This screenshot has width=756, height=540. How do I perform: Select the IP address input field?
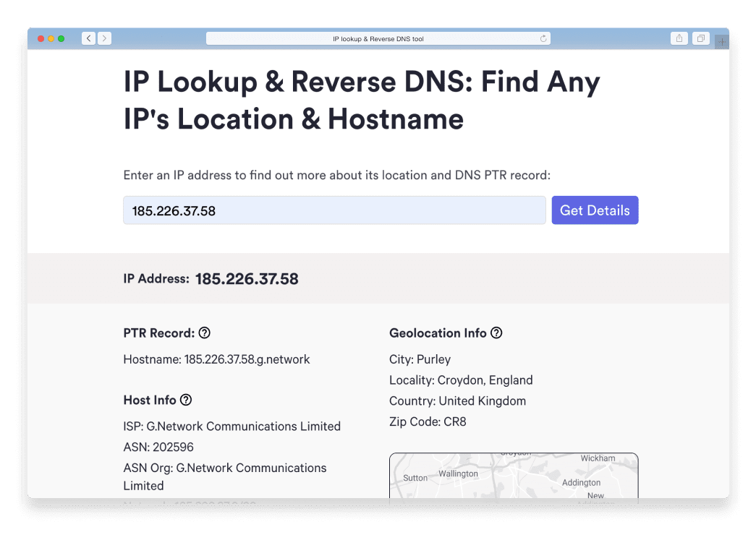[334, 210]
